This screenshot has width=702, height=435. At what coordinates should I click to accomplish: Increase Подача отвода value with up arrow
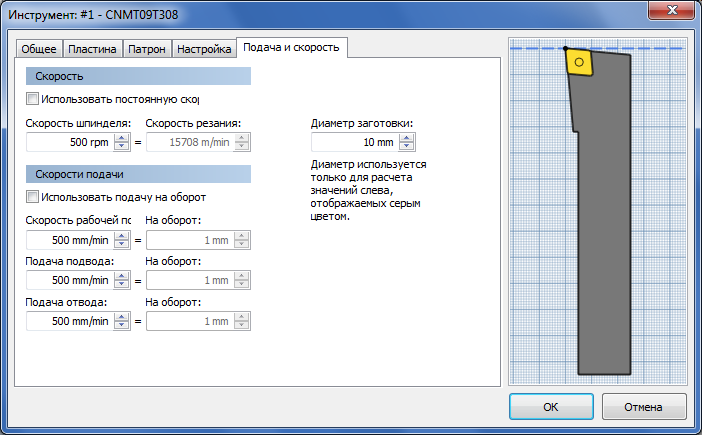pos(122,317)
